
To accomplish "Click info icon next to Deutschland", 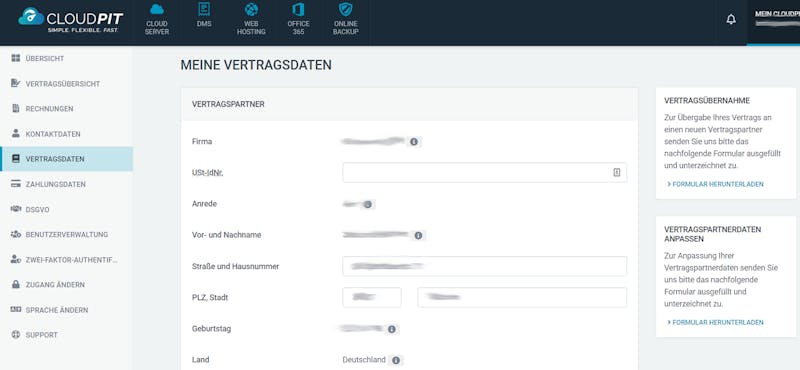I will [x=395, y=360].
